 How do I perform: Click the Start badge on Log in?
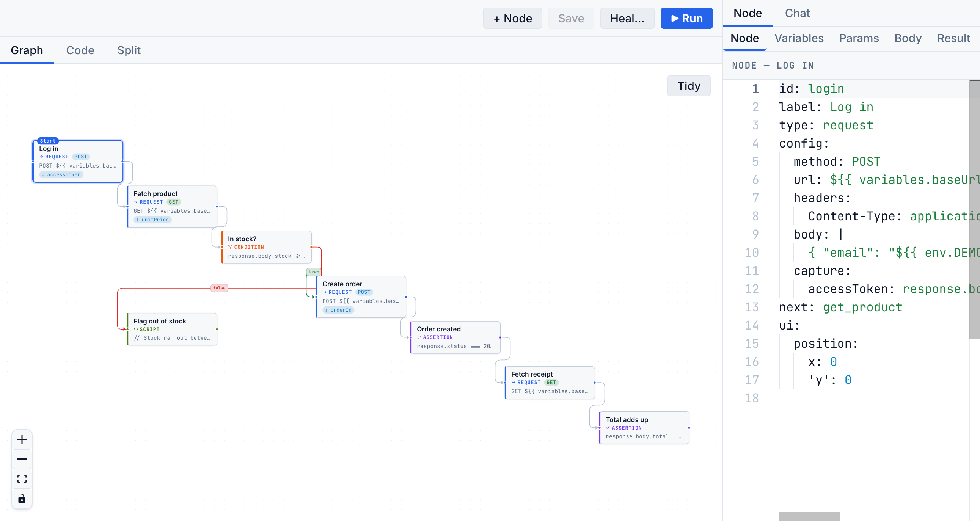pyautogui.click(x=48, y=141)
